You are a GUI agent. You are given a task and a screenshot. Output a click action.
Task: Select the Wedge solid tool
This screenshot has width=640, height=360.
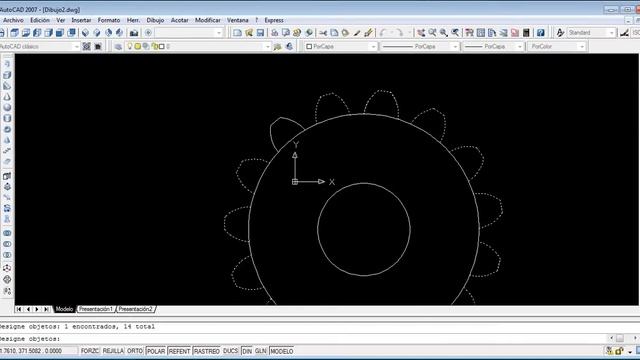coord(7,86)
